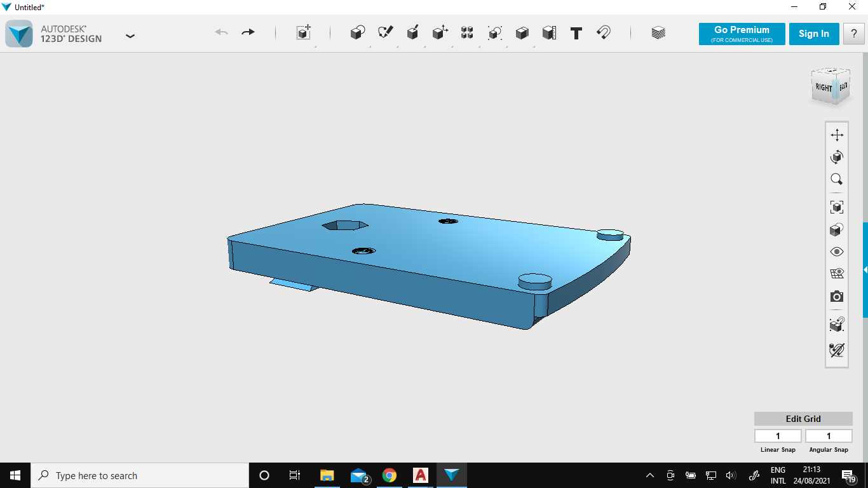The height and width of the screenshot is (488, 868).
Task: Show hidden system tray icons
Action: click(649, 475)
